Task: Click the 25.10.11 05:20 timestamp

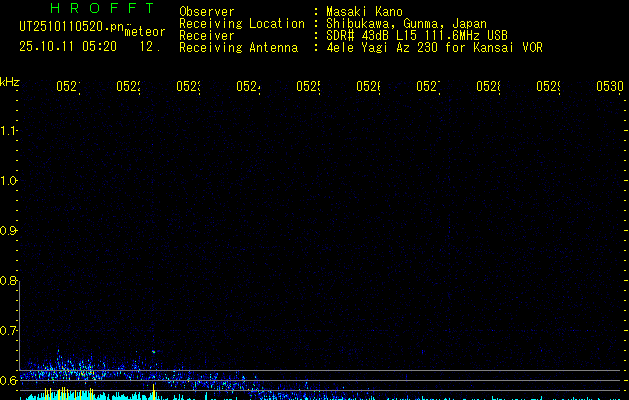Action: pos(67,46)
